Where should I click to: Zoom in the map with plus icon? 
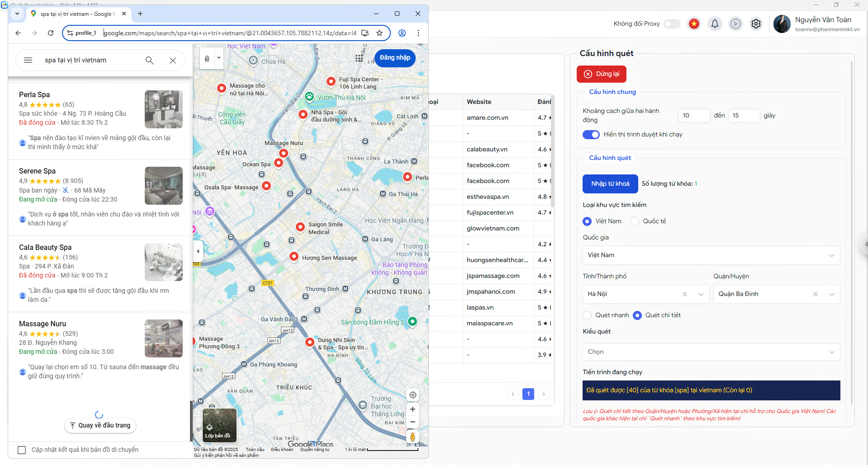[x=413, y=409]
